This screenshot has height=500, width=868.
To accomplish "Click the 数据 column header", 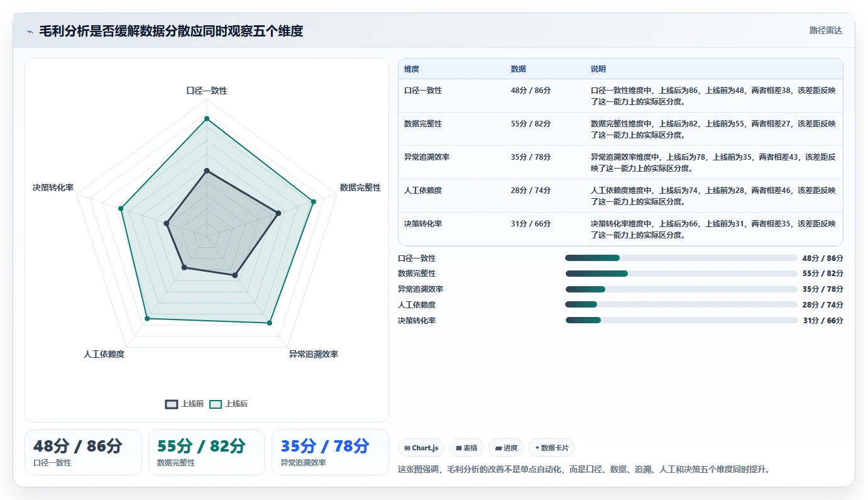I will pos(519,69).
